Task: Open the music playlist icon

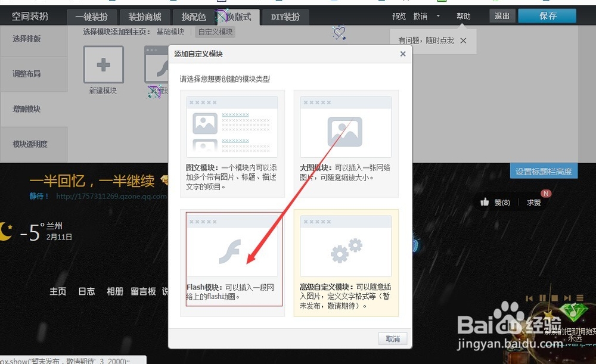Action: point(579,298)
